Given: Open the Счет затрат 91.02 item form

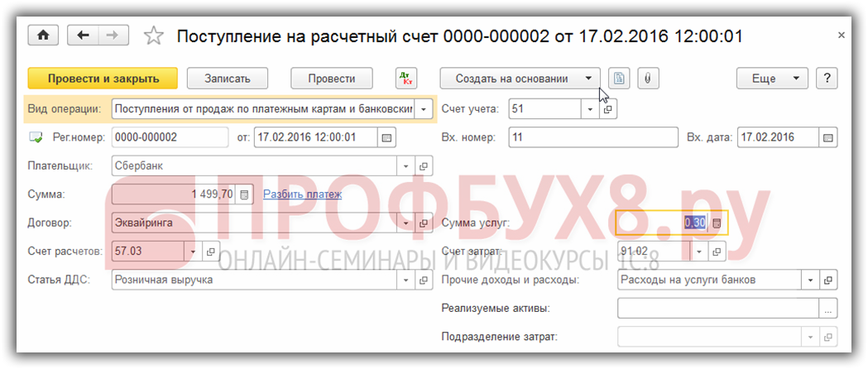Looking at the screenshot, I should pos(717,252).
